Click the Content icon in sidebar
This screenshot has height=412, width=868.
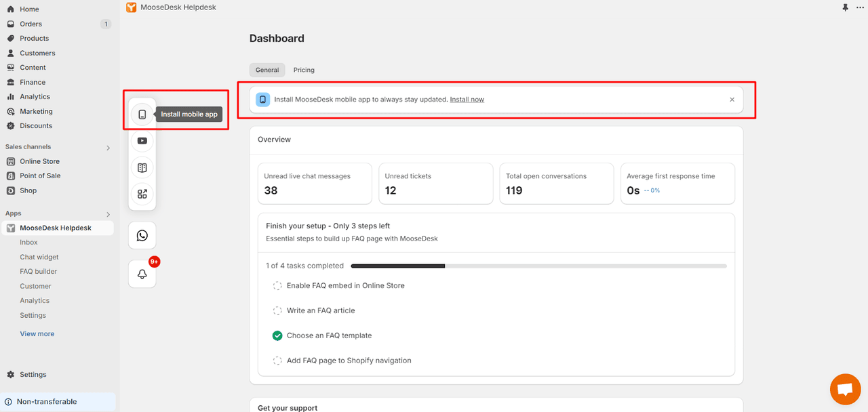click(x=11, y=67)
